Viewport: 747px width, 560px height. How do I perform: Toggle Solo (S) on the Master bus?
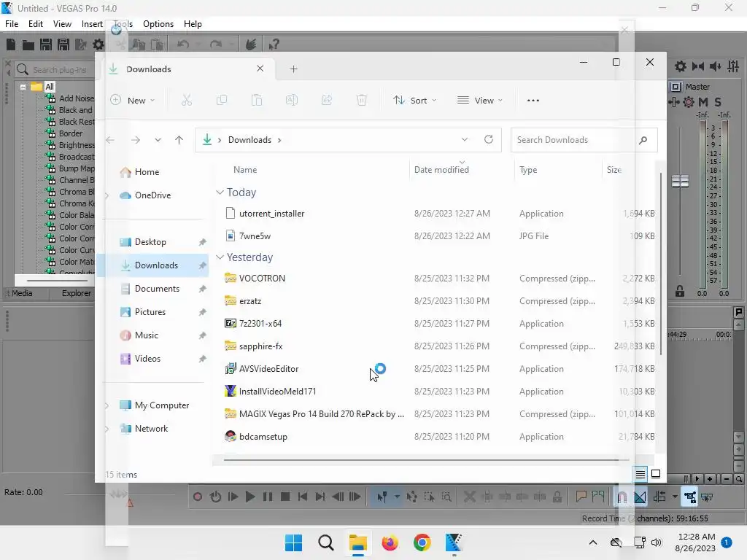pyautogui.click(x=718, y=102)
